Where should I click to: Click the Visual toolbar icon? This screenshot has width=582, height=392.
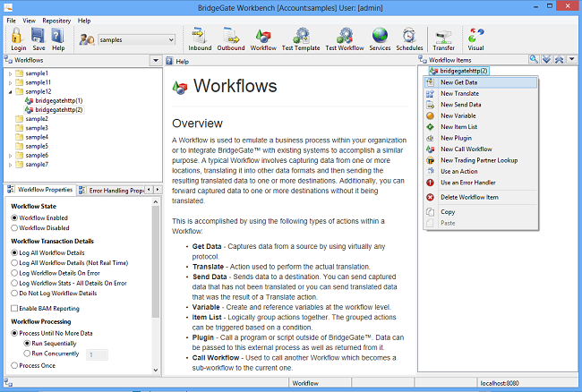coord(475,38)
